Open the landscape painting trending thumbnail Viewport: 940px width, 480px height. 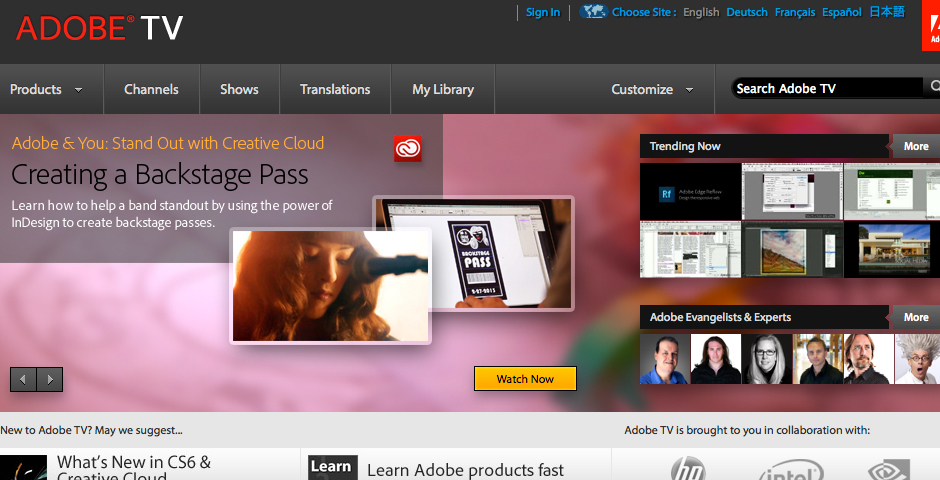tap(792, 249)
